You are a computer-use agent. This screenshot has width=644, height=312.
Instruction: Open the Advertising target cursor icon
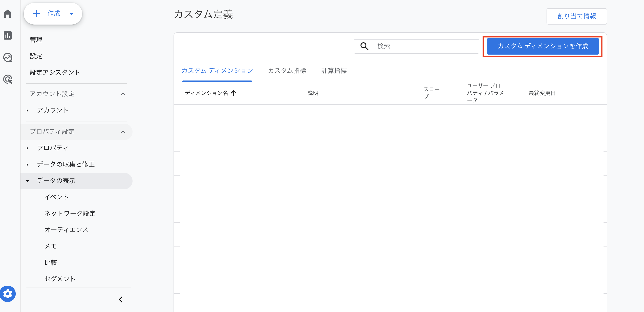8,79
